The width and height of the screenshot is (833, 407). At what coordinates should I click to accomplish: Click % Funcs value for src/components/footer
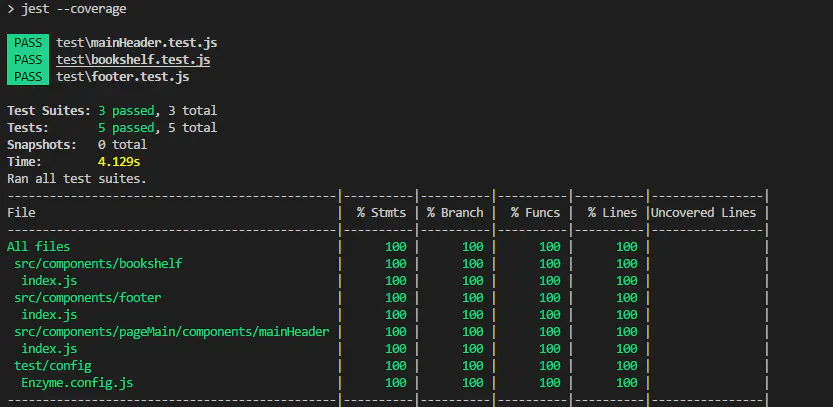point(550,298)
